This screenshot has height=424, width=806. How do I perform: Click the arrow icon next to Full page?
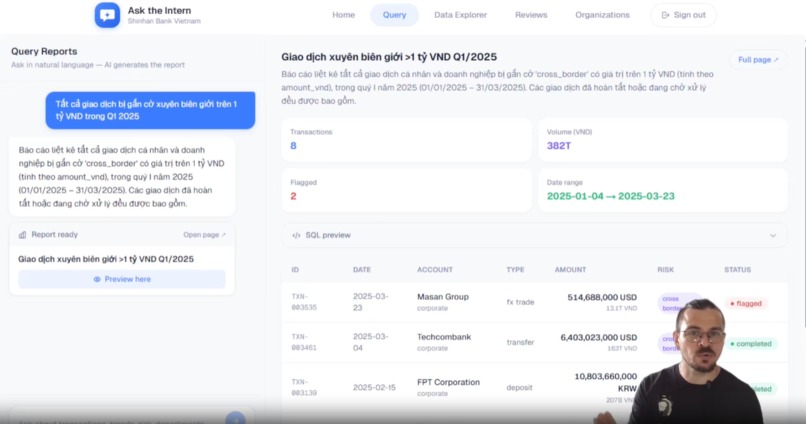click(776, 60)
